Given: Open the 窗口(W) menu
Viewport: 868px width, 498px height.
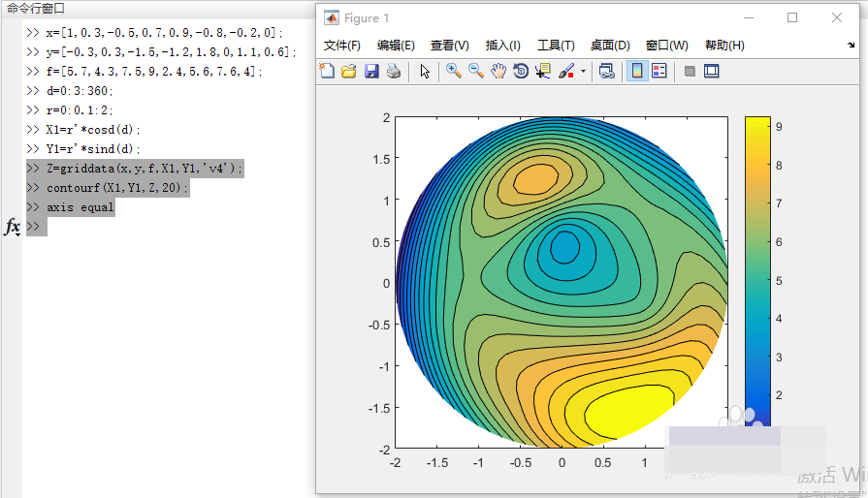Looking at the screenshot, I should (667, 46).
